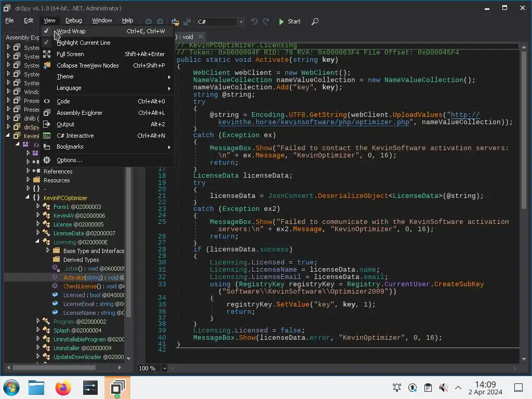Open the Theme submenu
Image resolution: width=532 pixels, height=399 pixels.
coord(107,77)
